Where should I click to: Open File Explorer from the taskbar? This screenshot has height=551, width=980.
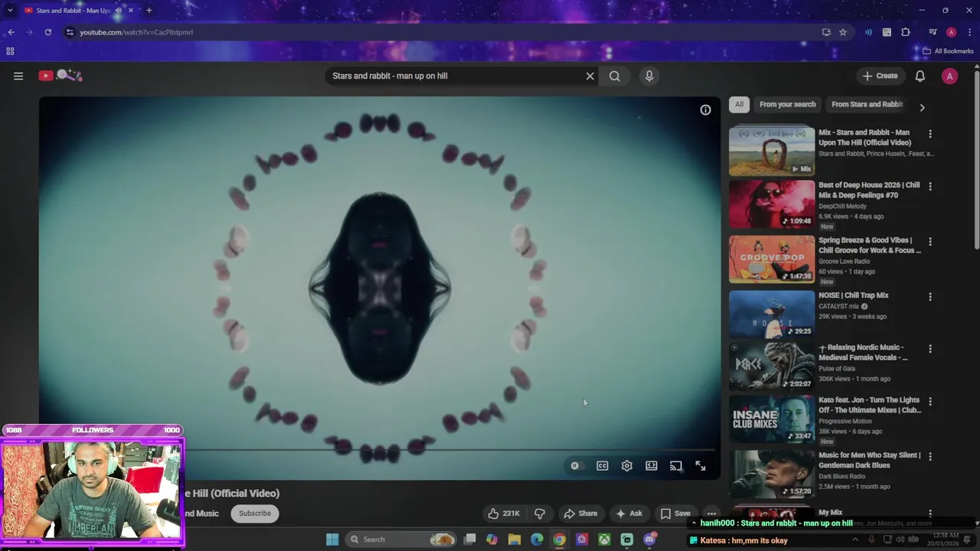[x=514, y=540]
